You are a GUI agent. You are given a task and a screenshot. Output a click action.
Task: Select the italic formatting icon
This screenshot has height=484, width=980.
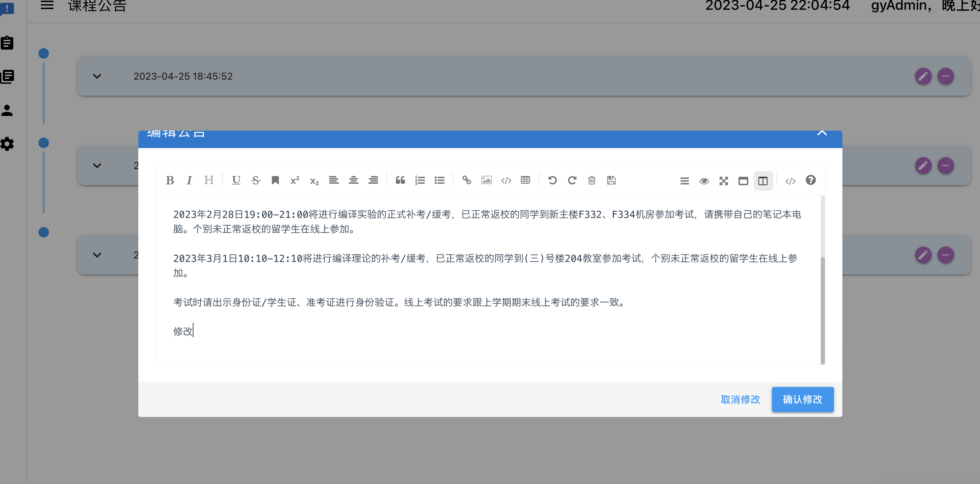(189, 180)
